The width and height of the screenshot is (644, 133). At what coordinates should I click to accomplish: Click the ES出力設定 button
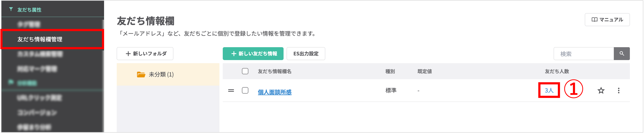pos(306,54)
